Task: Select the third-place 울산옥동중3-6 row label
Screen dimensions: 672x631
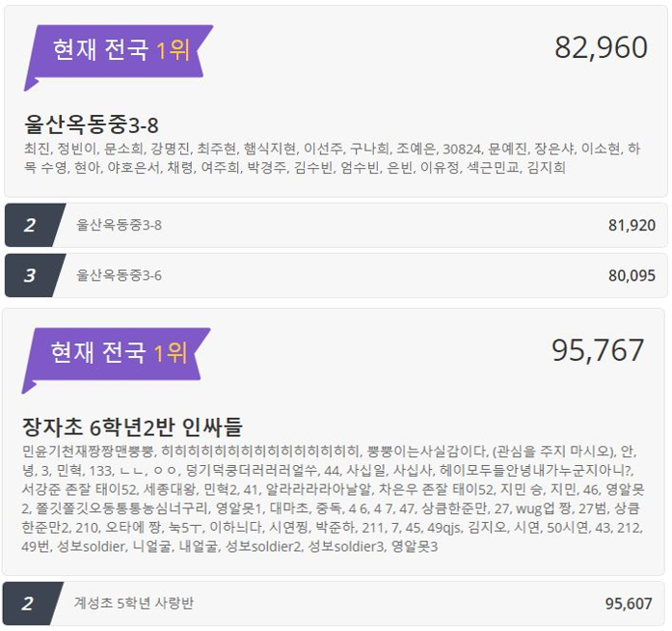Action: [x=120, y=275]
